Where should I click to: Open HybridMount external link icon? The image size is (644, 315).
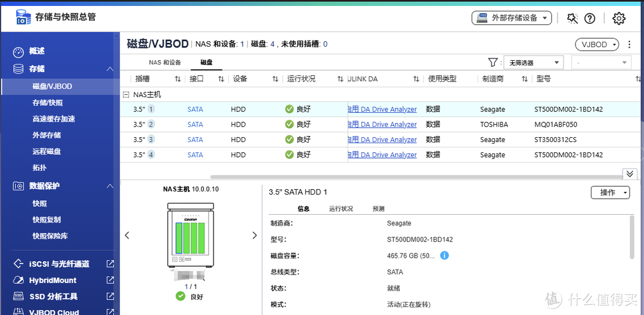click(x=110, y=280)
